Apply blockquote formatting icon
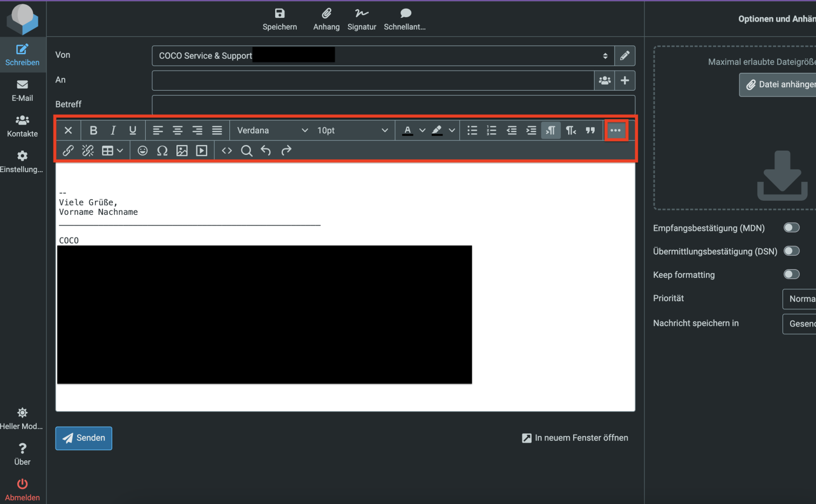 (590, 130)
